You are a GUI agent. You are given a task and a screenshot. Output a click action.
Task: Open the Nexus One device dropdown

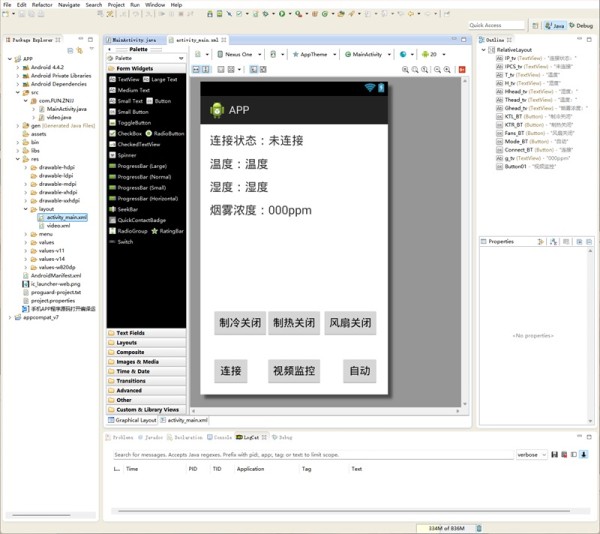pos(239,54)
